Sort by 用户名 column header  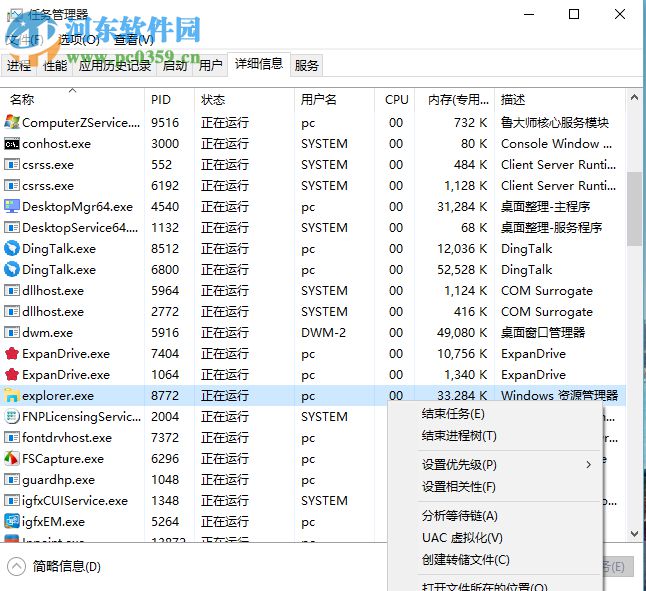click(335, 100)
